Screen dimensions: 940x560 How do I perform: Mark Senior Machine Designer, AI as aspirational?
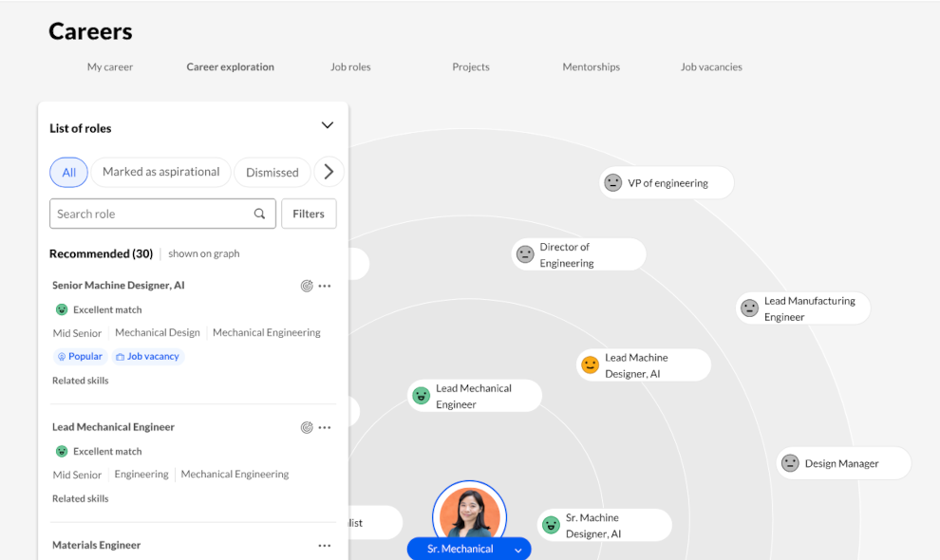click(307, 286)
